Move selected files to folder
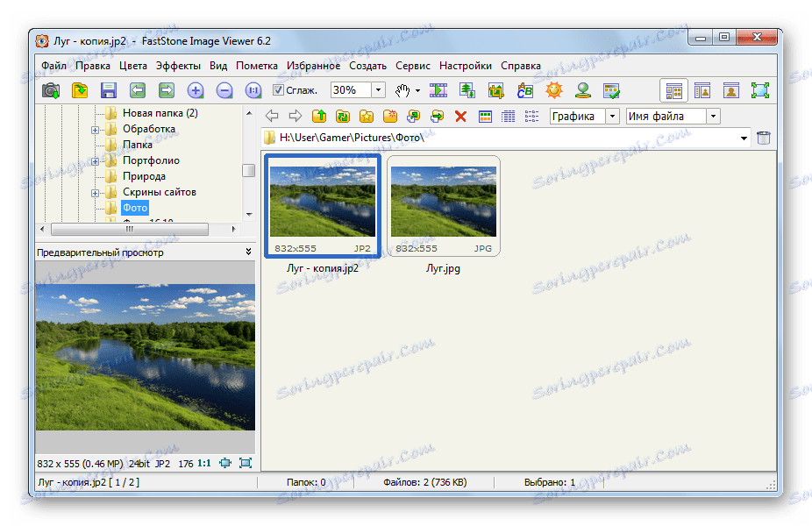812x526 pixels. point(437,117)
